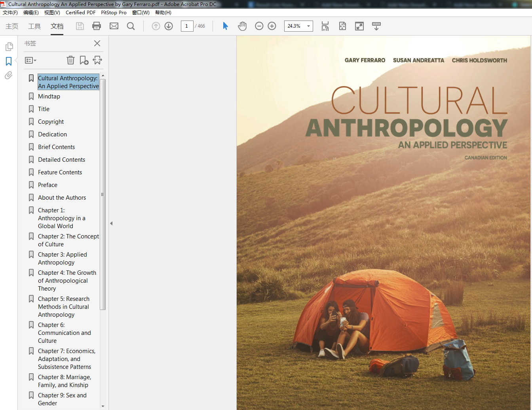This screenshot has width=532, height=410.
Task: Open the Certified PDF menu
Action: pos(80,13)
